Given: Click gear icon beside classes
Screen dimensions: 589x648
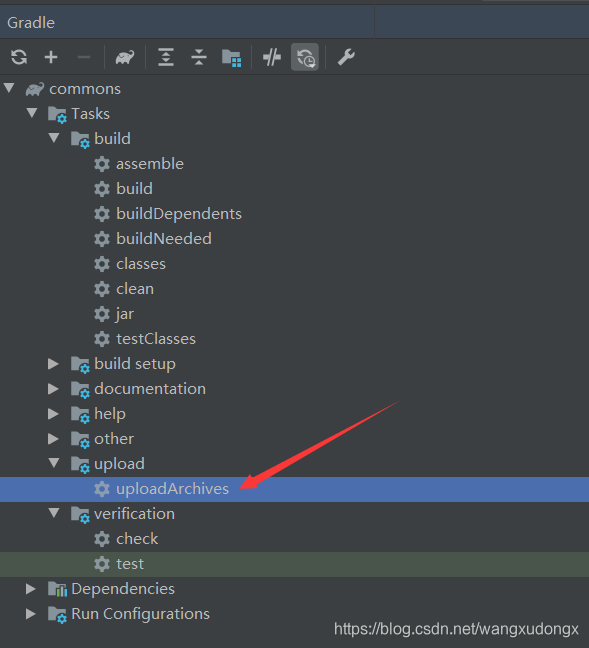Looking at the screenshot, I should coord(102,264).
